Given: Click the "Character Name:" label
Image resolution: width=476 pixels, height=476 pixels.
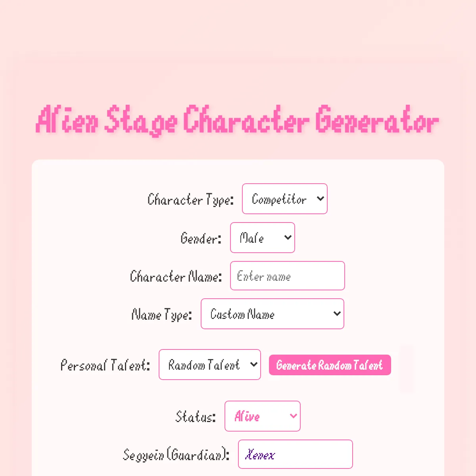Looking at the screenshot, I should [x=176, y=276].
